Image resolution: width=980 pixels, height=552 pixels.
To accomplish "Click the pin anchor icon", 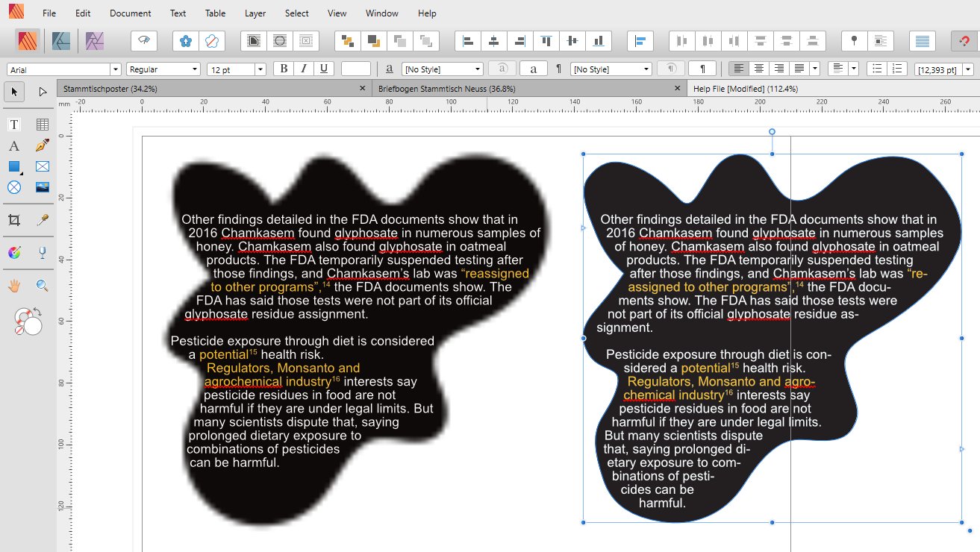I will coord(855,41).
